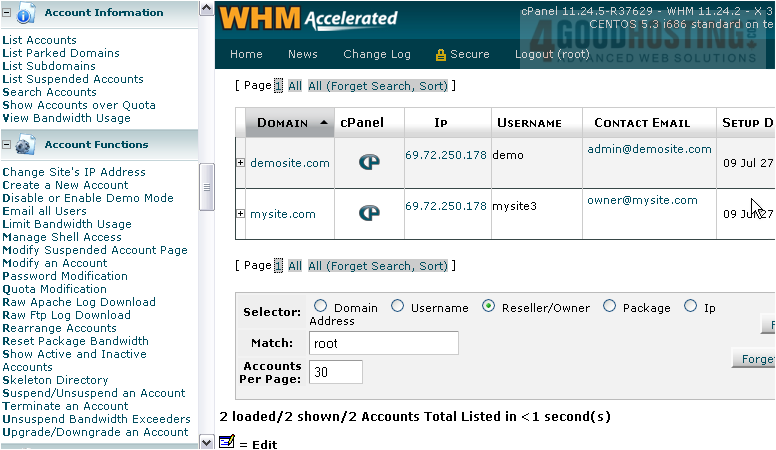The width and height of the screenshot is (776, 450).
Task: Click the Account Functions section icon
Action: pyautogui.click(x=24, y=145)
